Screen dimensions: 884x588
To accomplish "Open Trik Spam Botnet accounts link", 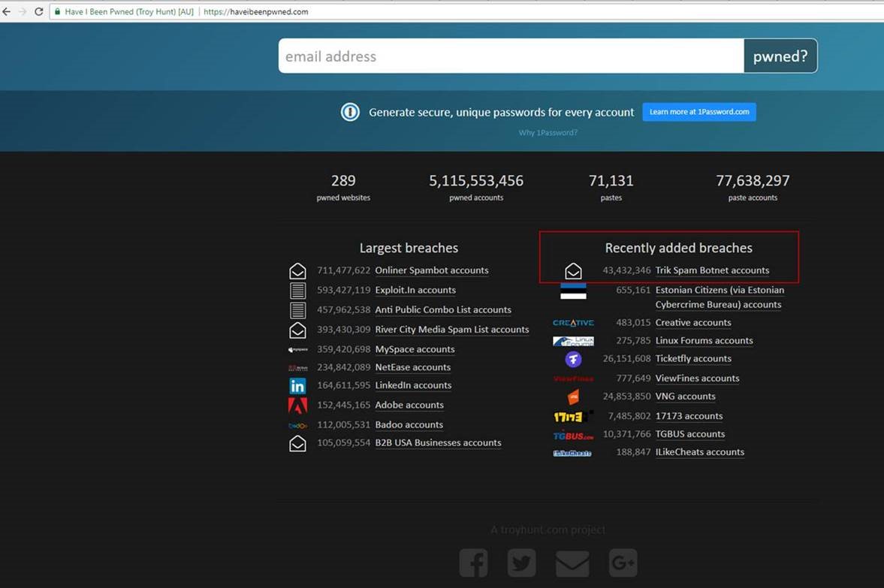I will 712,270.
